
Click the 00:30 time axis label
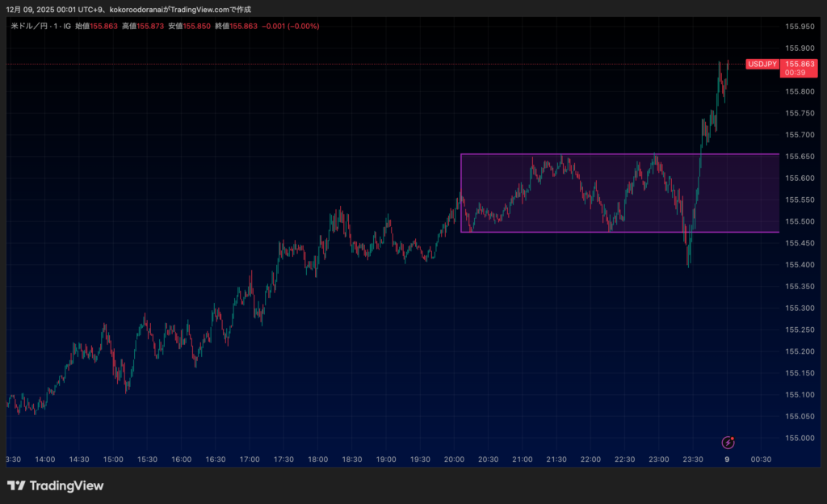click(x=761, y=459)
